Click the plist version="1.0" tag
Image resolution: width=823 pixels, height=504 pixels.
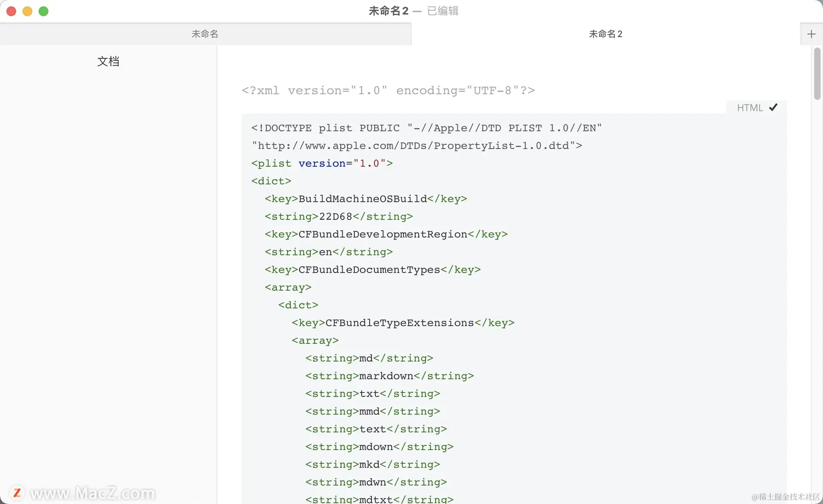(321, 163)
